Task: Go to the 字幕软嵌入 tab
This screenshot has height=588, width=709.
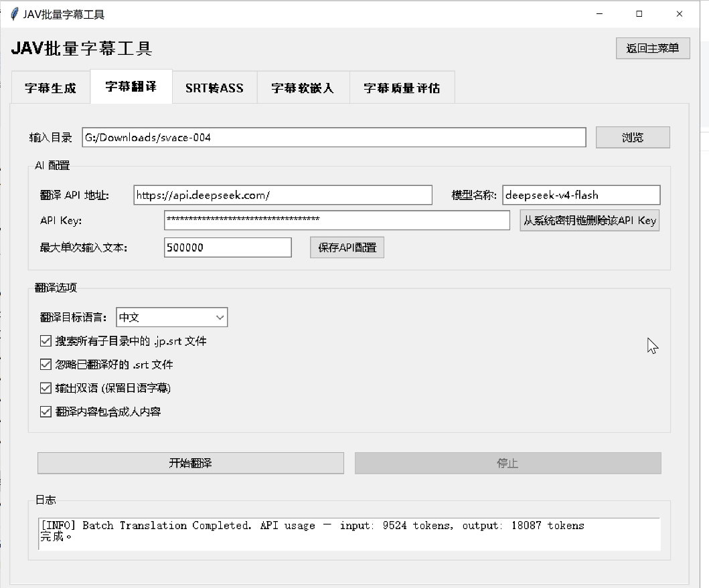Action: (x=303, y=88)
